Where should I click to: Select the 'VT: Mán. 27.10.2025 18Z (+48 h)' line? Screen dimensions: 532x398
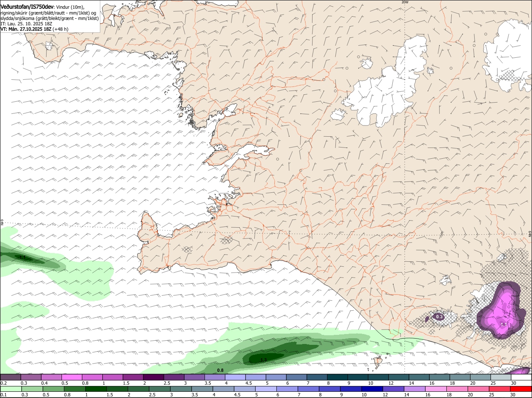tap(34, 29)
